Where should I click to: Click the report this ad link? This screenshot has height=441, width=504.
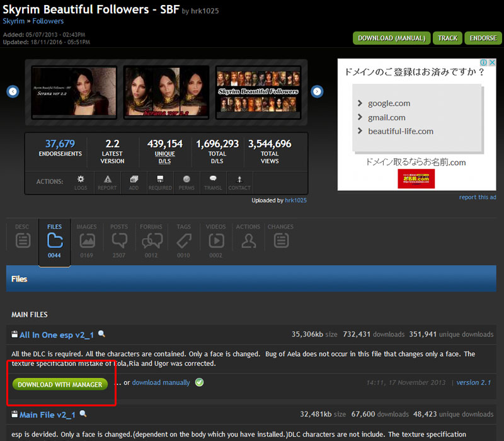pyautogui.click(x=478, y=197)
